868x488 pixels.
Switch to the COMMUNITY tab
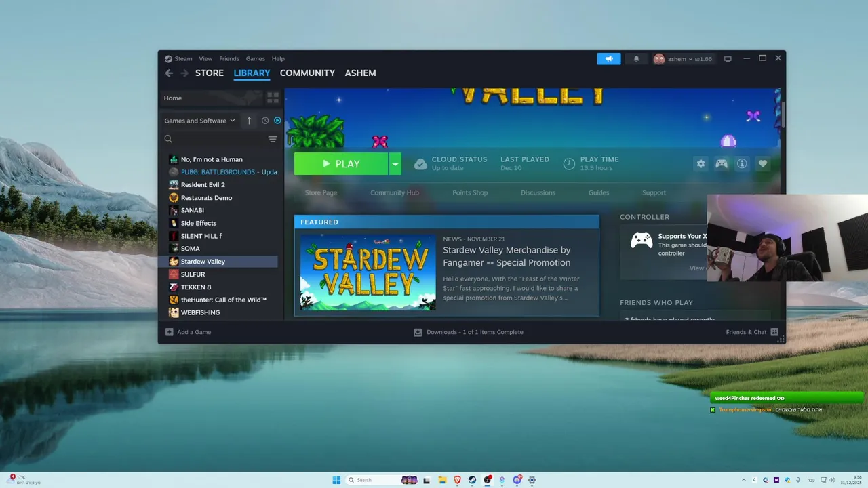pos(307,73)
